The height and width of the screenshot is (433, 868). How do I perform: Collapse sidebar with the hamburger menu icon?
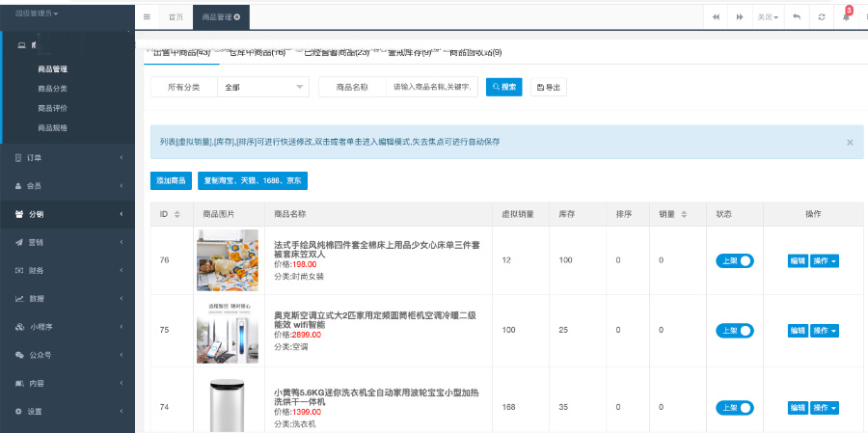click(x=147, y=17)
